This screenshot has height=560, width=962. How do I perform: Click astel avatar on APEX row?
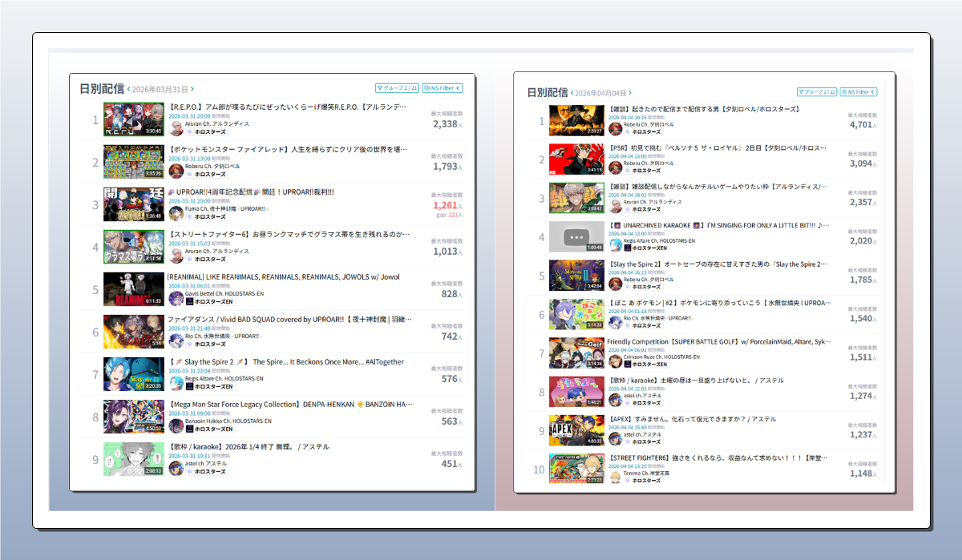[x=616, y=438]
